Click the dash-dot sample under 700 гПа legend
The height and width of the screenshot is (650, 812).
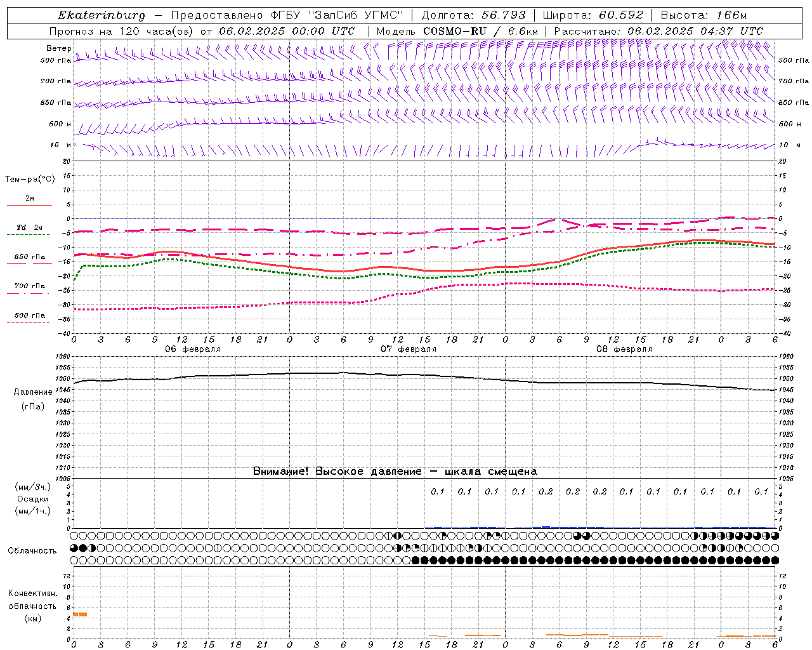click(x=29, y=293)
